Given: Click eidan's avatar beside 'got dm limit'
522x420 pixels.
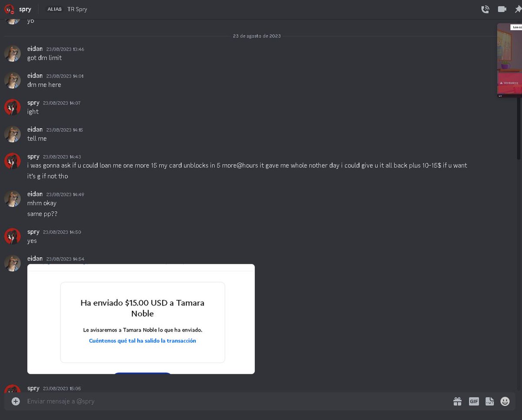Looking at the screenshot, I should [12, 54].
